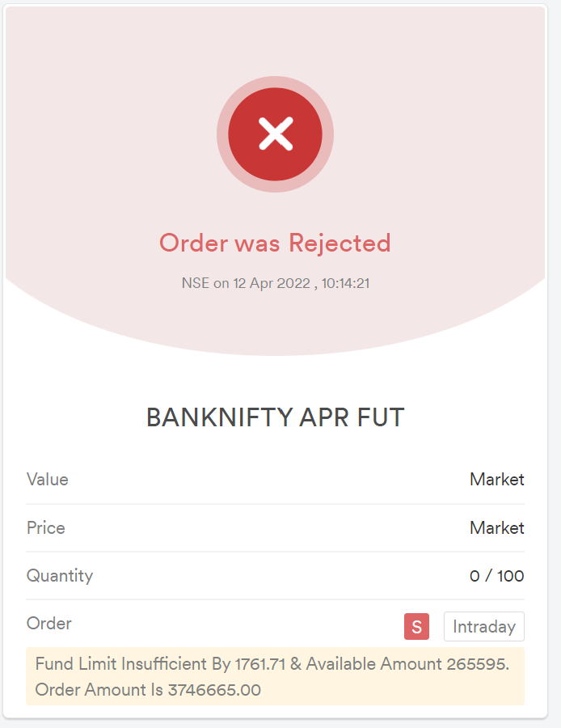561x728 pixels.
Task: Click the Available Amount 265595 text
Action: (x=406, y=664)
